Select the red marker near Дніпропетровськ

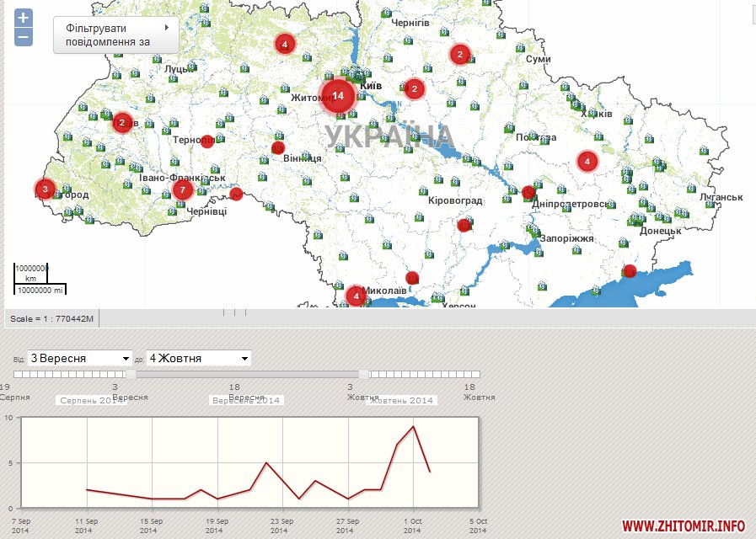click(x=528, y=192)
